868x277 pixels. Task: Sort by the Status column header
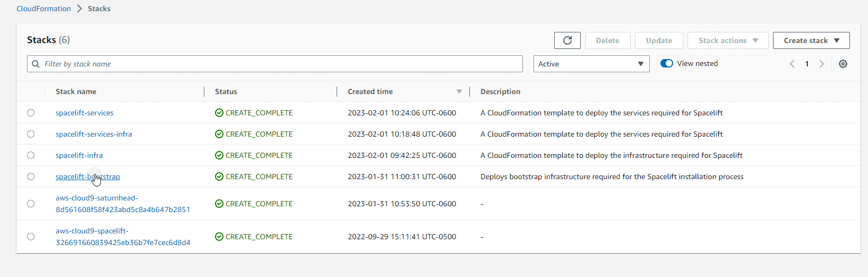click(226, 91)
